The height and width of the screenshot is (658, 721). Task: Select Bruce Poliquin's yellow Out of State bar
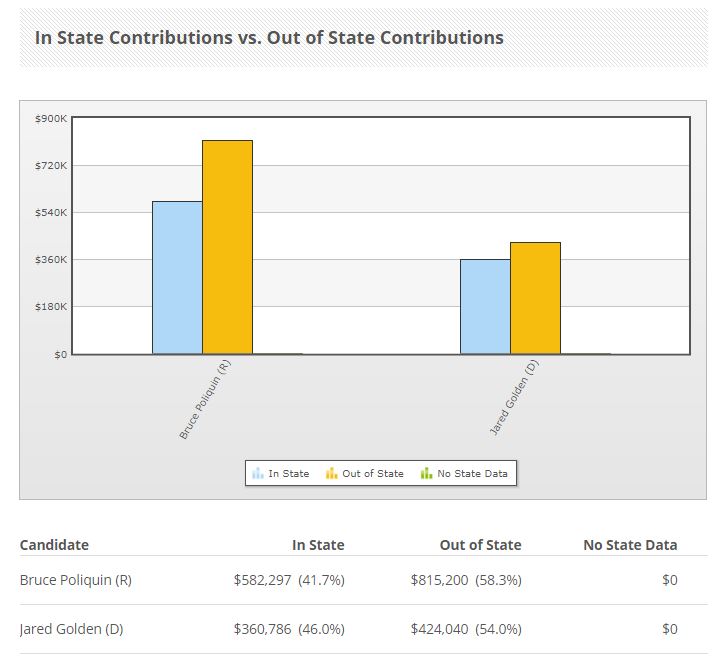pos(227,247)
